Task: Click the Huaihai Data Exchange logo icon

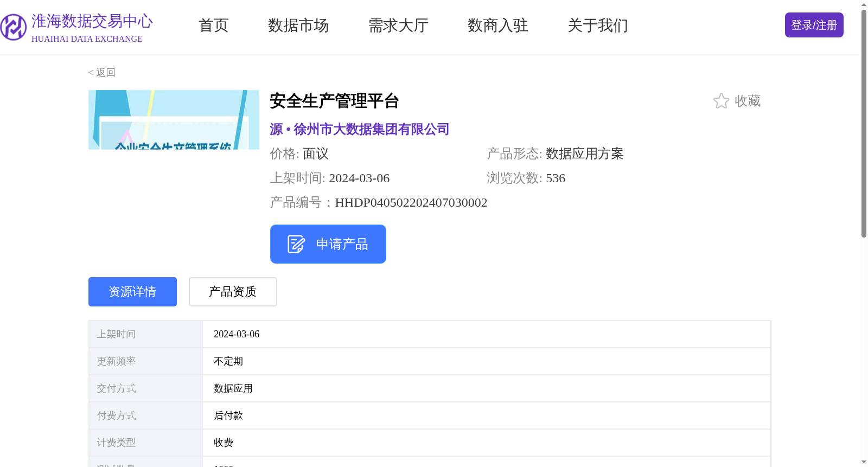Action: click(x=14, y=27)
